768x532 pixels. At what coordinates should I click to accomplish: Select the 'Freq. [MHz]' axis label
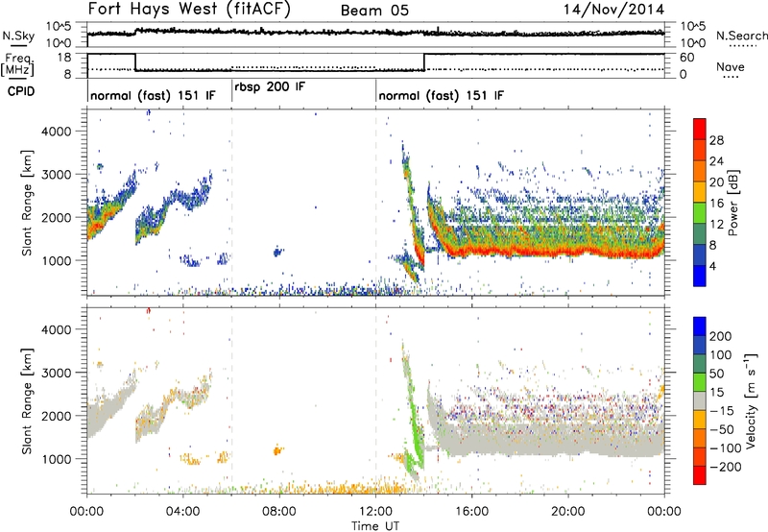coord(19,64)
